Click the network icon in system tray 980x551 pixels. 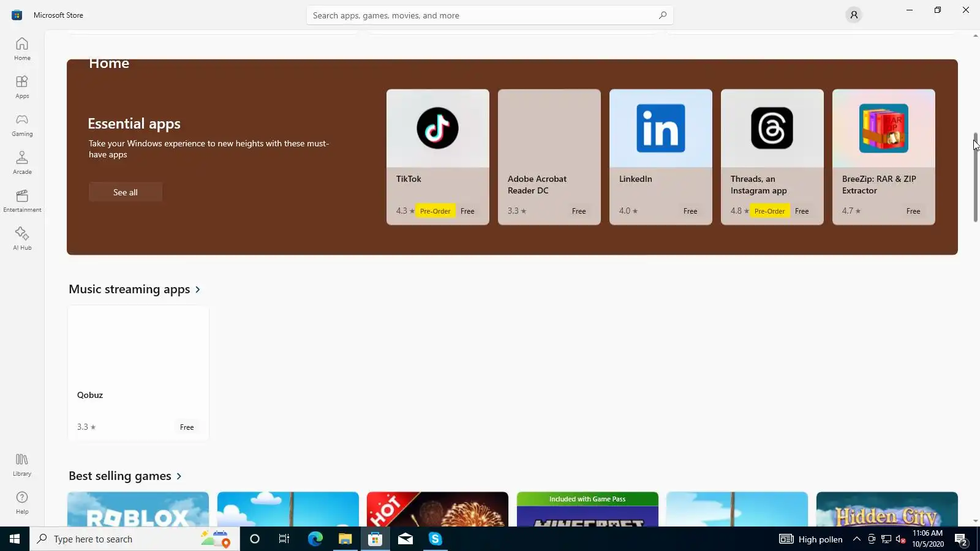tap(886, 539)
